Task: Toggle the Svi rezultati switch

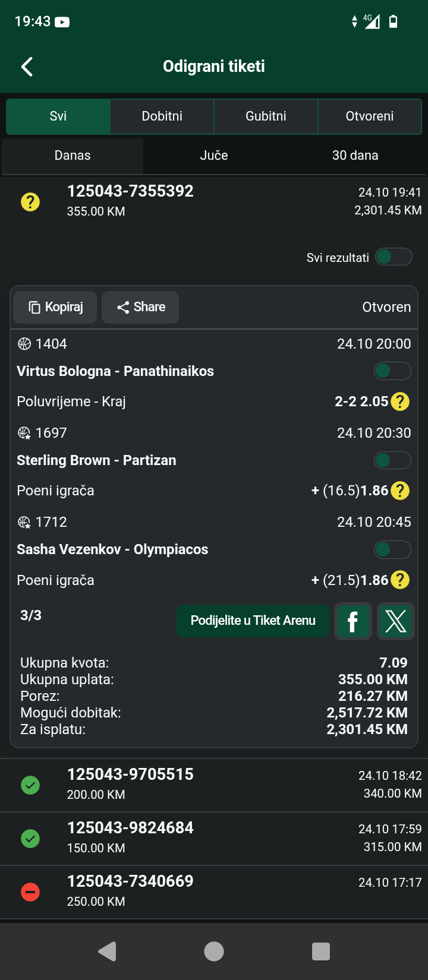Action: click(393, 257)
